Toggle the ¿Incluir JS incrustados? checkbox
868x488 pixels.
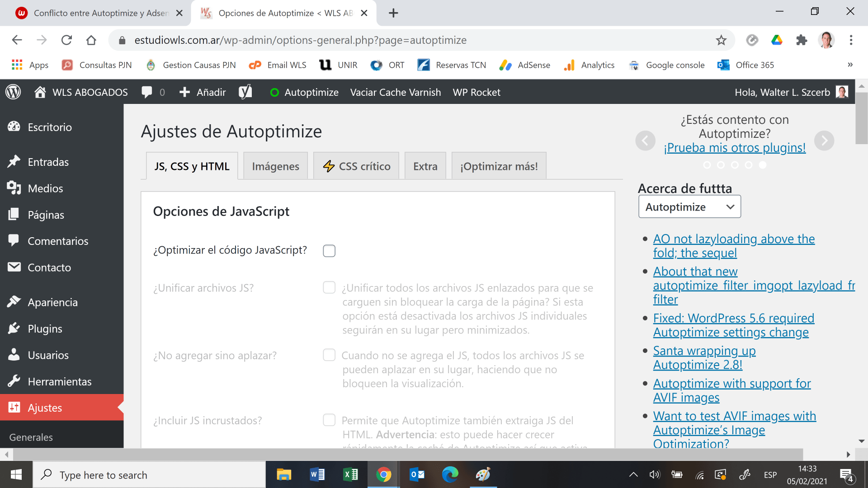tap(329, 420)
